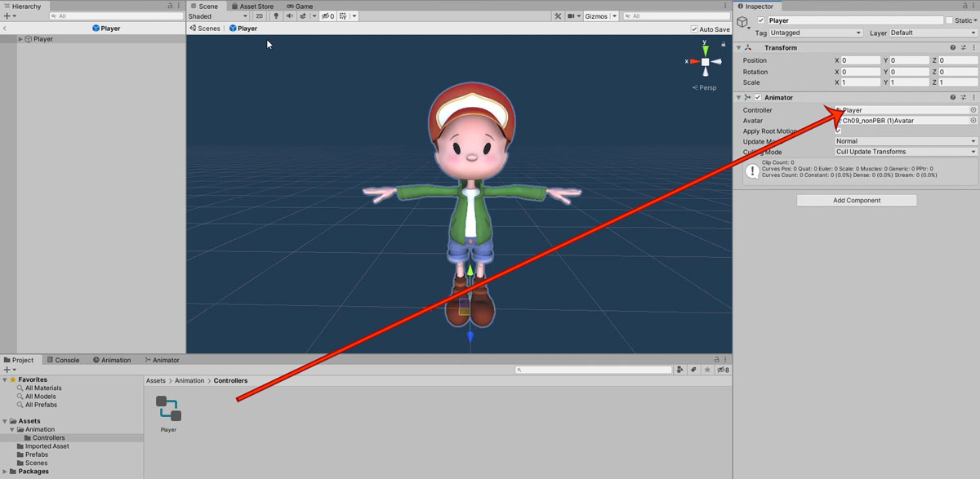The width and height of the screenshot is (980, 479).
Task: Open the scene visibility eye toggle
Action: coord(326,16)
